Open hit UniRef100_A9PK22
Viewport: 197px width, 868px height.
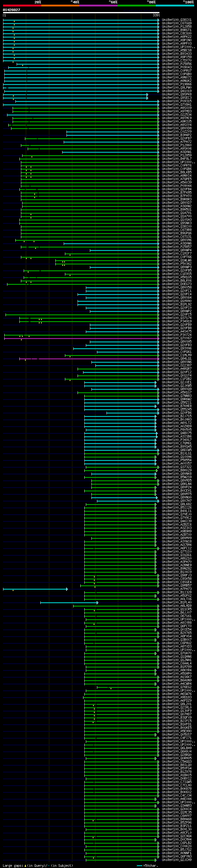177,37
